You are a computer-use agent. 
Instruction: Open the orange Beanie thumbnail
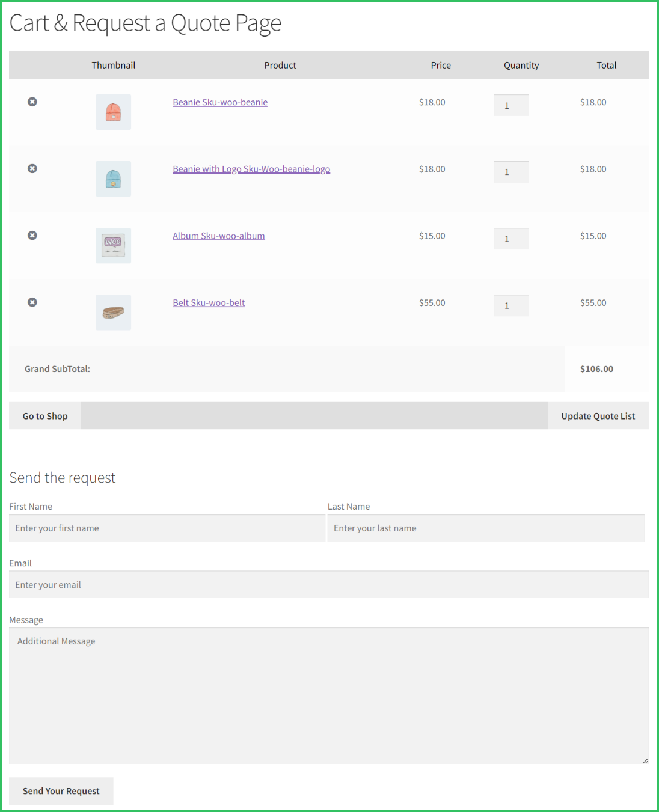coord(113,112)
